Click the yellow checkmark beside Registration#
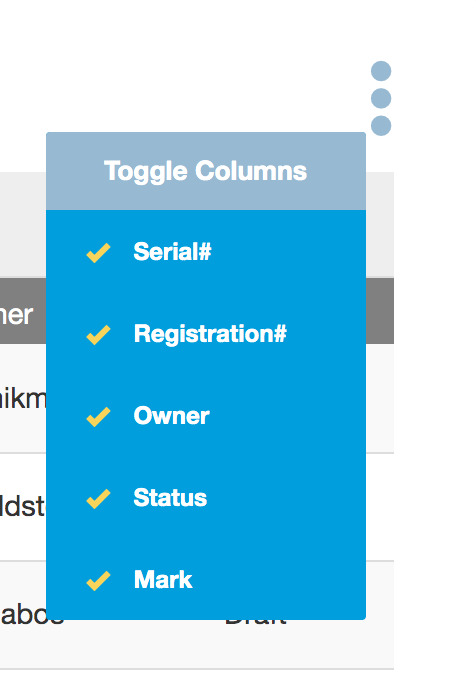 tap(98, 335)
